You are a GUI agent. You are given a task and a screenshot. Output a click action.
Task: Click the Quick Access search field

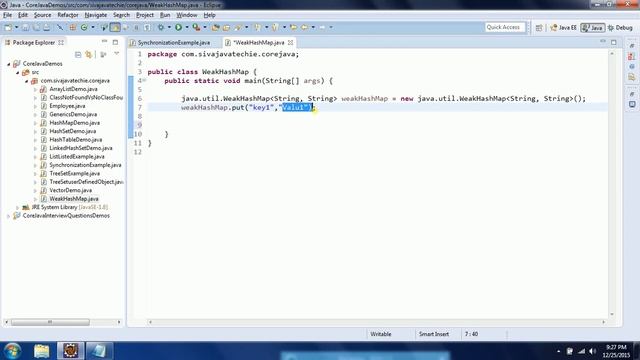tap(504, 27)
